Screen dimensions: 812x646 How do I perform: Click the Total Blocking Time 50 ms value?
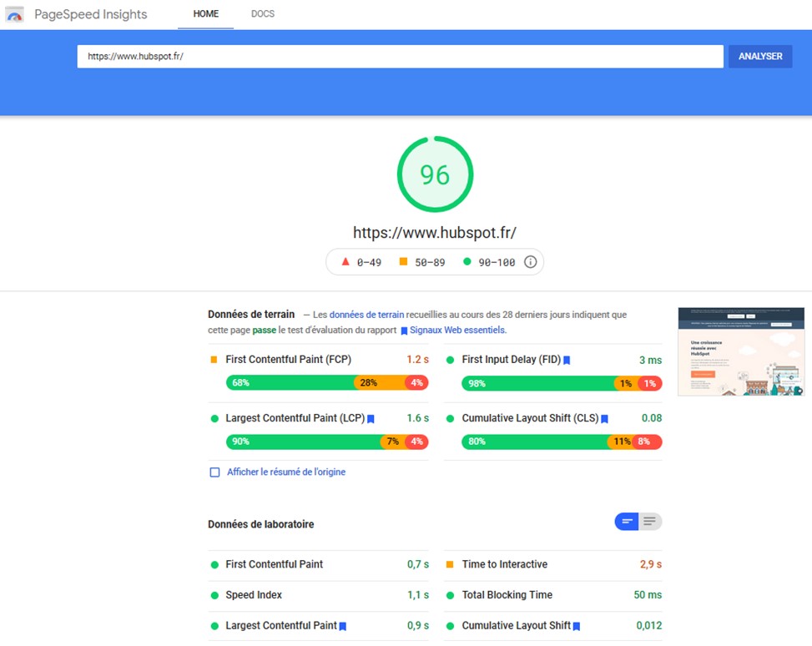pos(648,595)
